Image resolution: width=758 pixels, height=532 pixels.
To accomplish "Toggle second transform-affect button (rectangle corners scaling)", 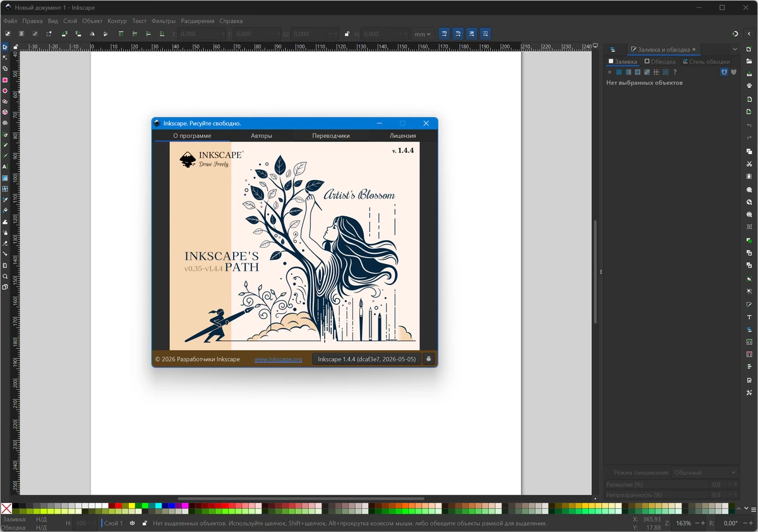I will 458,34.
